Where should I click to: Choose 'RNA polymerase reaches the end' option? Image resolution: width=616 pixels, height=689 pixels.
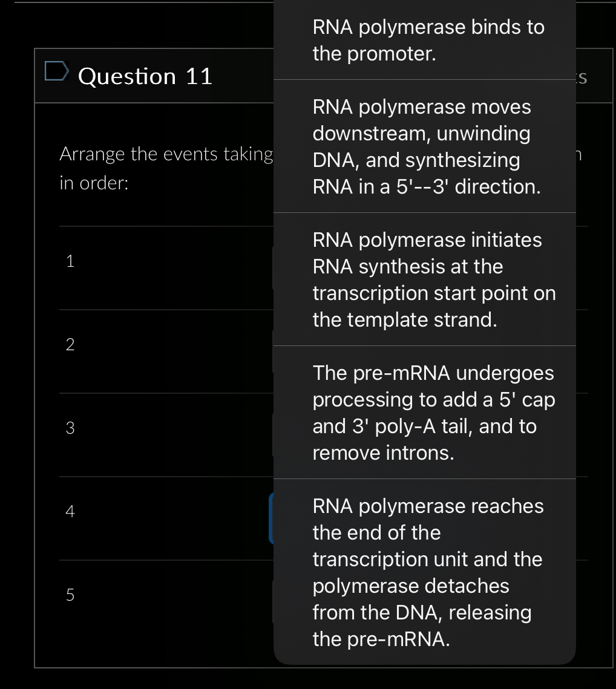pyautogui.click(x=425, y=571)
